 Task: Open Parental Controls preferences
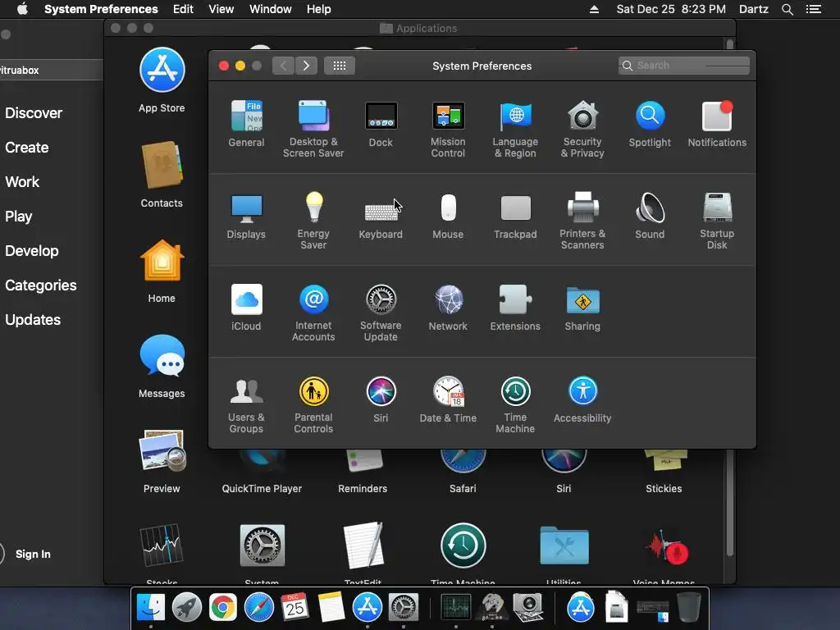click(313, 405)
